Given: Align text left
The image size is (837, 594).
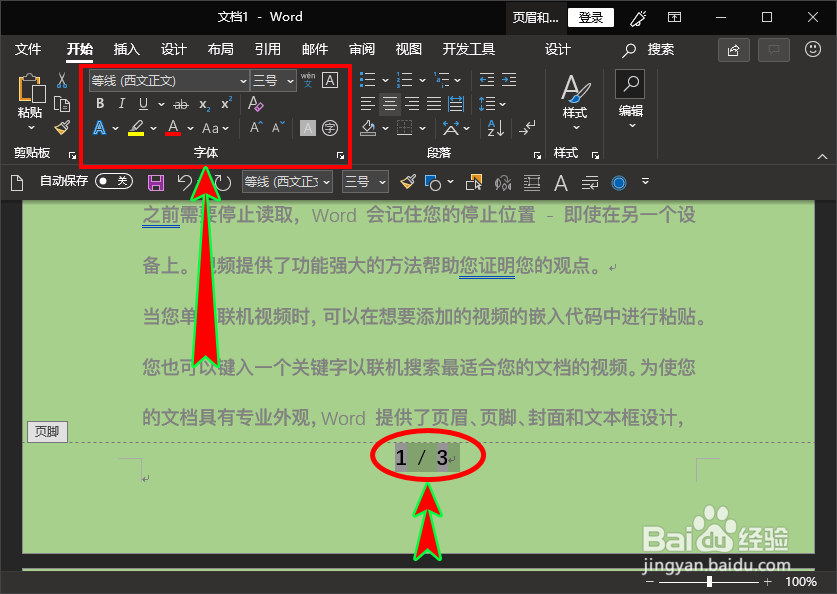Looking at the screenshot, I should pos(368,104).
